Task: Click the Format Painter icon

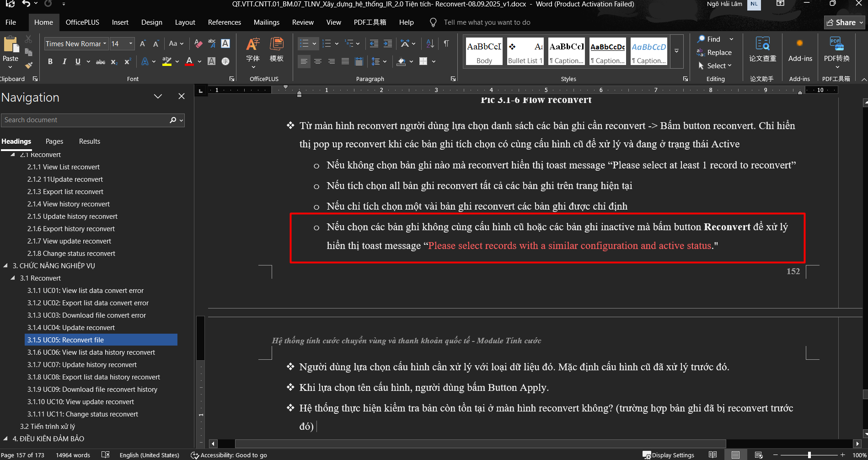Action: coord(29,65)
